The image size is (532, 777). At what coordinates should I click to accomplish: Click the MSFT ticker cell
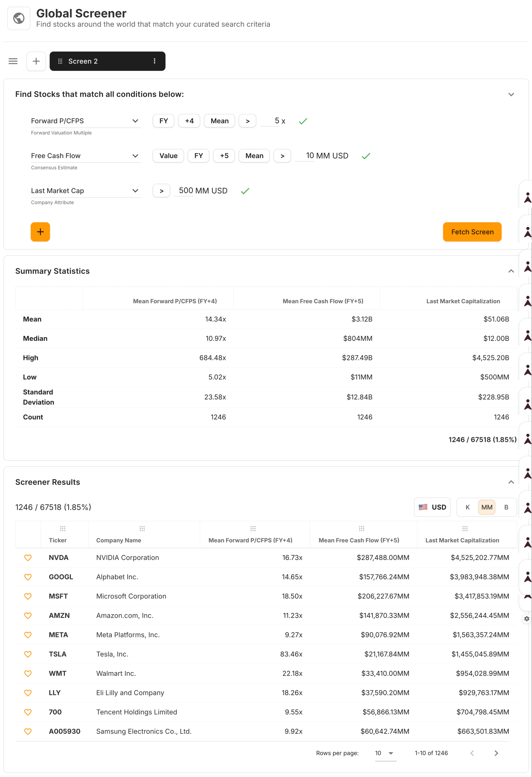tap(58, 596)
